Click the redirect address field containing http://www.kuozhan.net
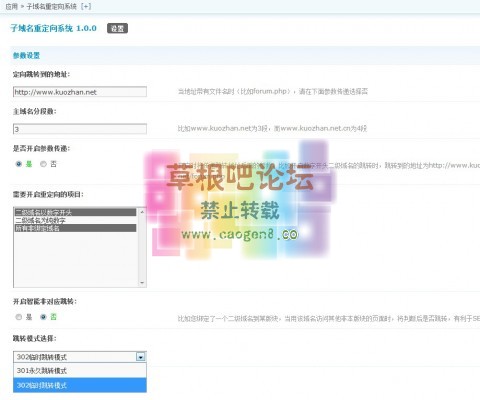Viewport: 480px width, 400px height. 80,92
